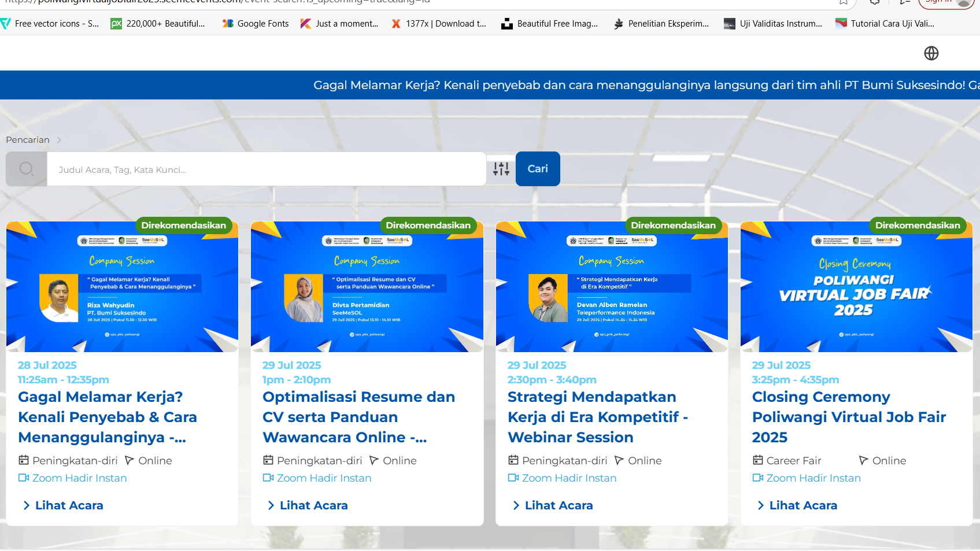Image resolution: width=980 pixels, height=551 pixels.
Task: Click Gagal Melamar Kerja event title
Action: [108, 417]
